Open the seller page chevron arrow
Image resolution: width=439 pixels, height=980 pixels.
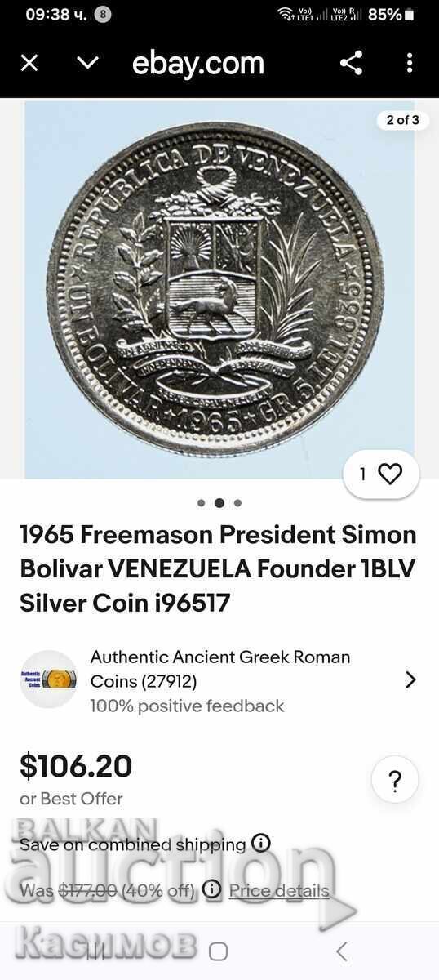[x=410, y=679]
